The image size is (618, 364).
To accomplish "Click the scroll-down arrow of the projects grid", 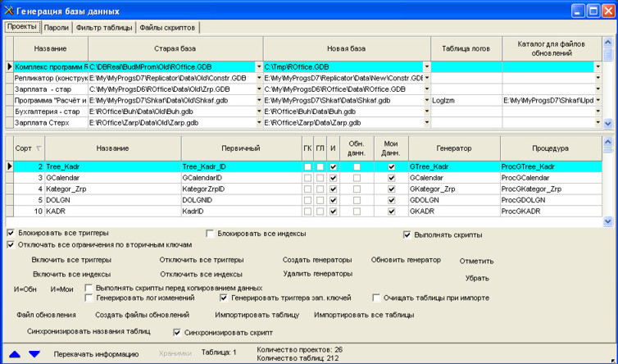I will click(607, 123).
